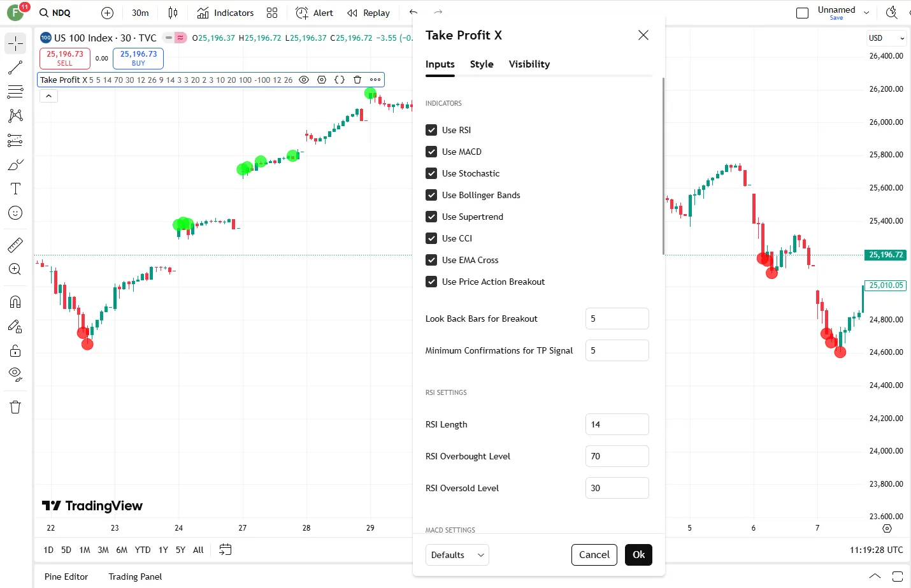Toggle the Use Supertrend checkbox
The height and width of the screenshot is (588, 911).
pyautogui.click(x=431, y=217)
